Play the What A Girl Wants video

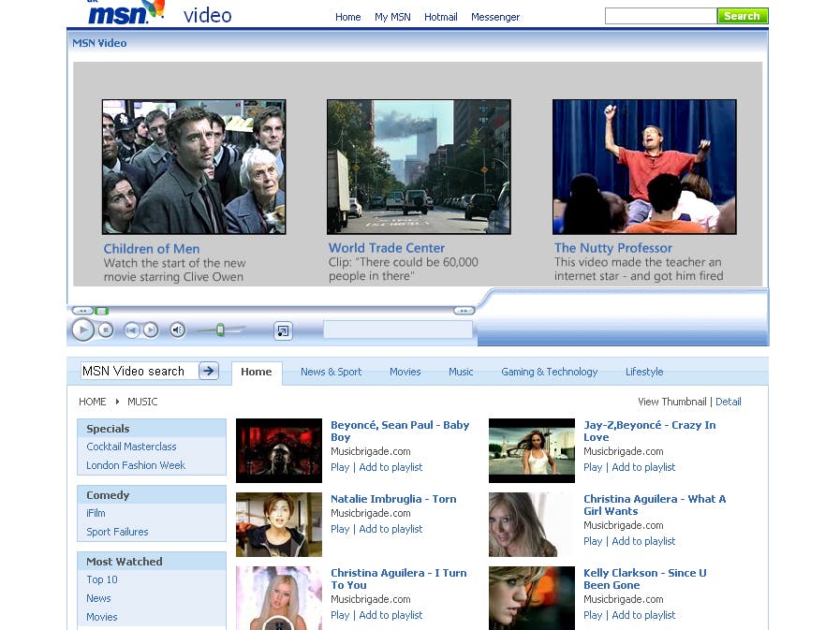[x=593, y=541]
